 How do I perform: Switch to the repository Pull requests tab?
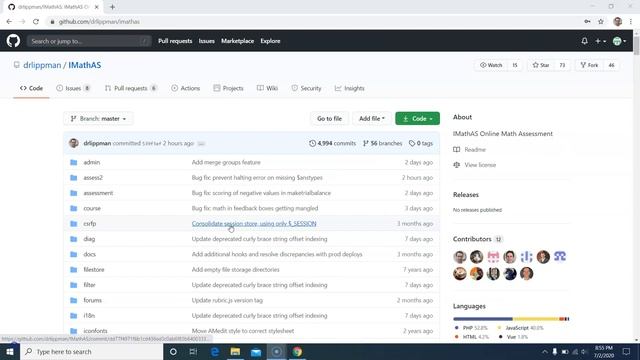131,88
